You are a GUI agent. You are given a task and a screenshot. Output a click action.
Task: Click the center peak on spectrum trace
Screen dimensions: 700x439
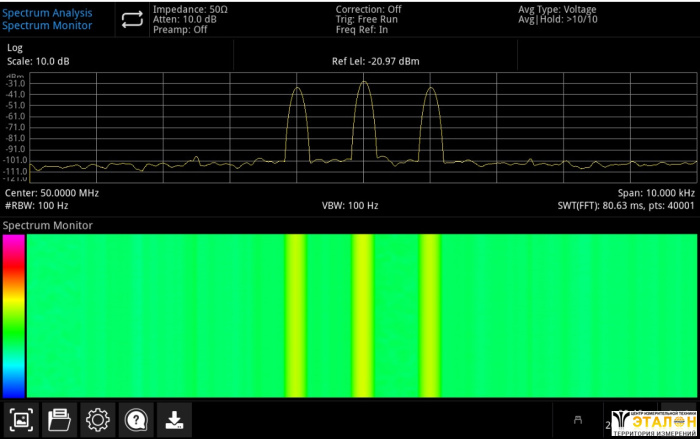[x=363, y=84]
